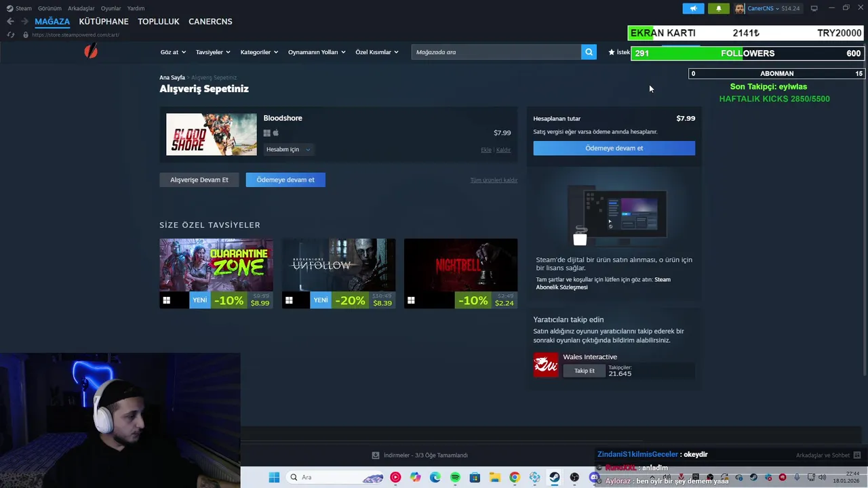
Task: Click Takip Et for Wales Interactive
Action: click(585, 371)
